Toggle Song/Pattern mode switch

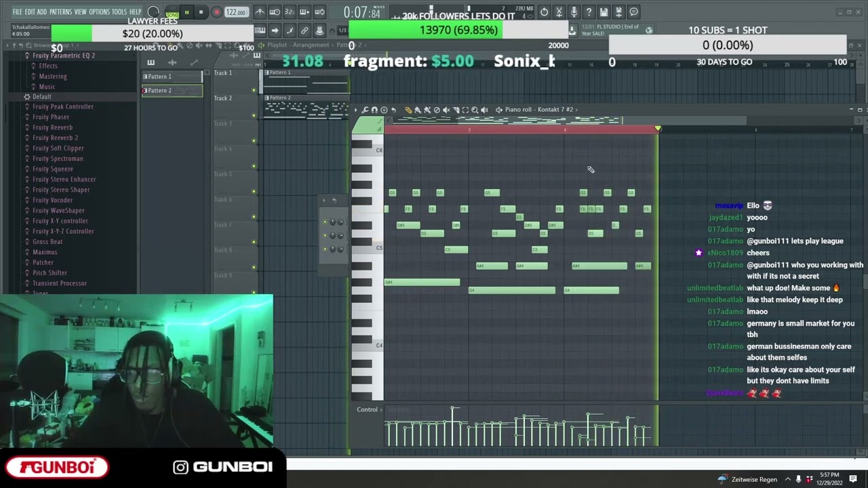tap(172, 12)
